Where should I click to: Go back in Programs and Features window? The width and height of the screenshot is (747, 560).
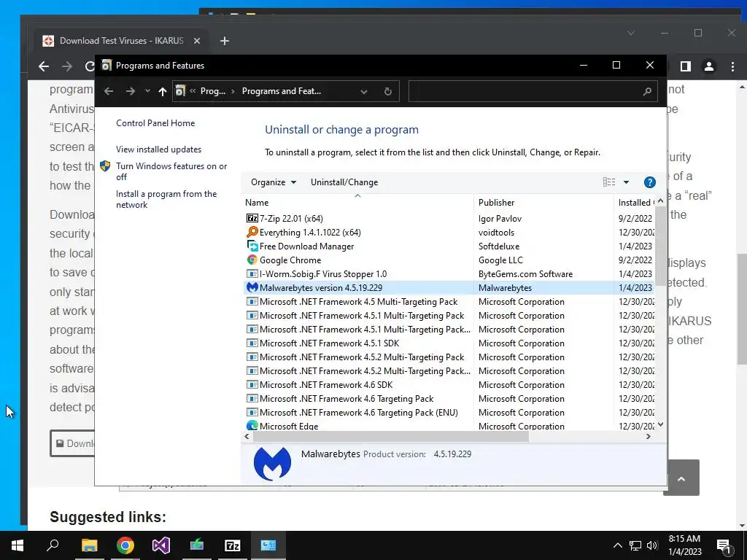pos(109,91)
